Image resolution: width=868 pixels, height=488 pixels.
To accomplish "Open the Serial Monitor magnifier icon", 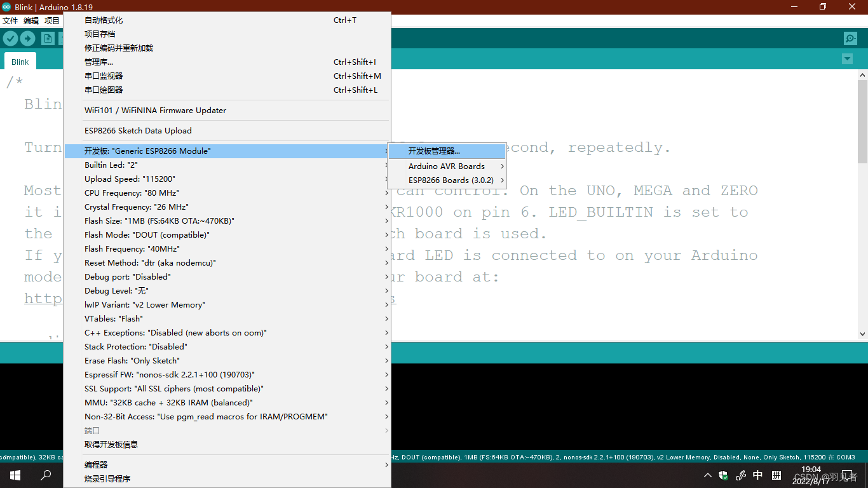I will (x=850, y=39).
